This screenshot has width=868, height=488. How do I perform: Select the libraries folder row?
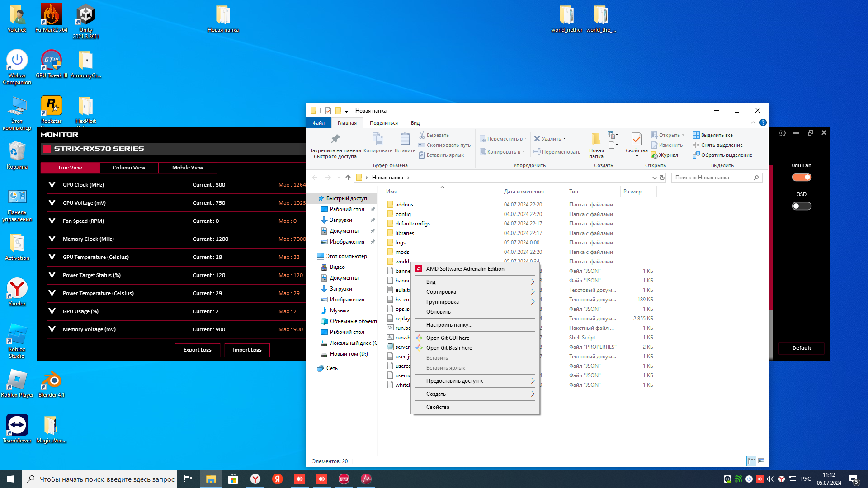tap(520, 233)
